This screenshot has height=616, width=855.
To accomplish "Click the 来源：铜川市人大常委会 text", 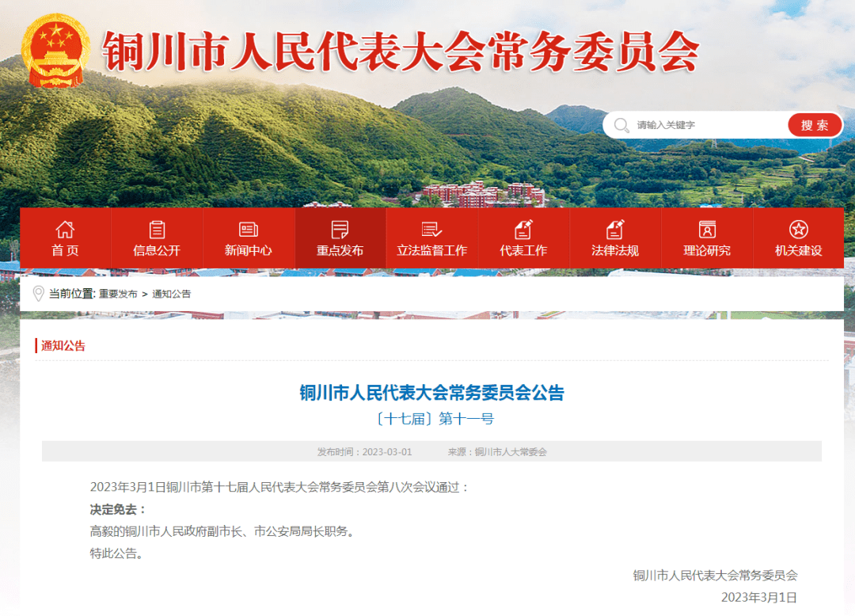I will [497, 452].
